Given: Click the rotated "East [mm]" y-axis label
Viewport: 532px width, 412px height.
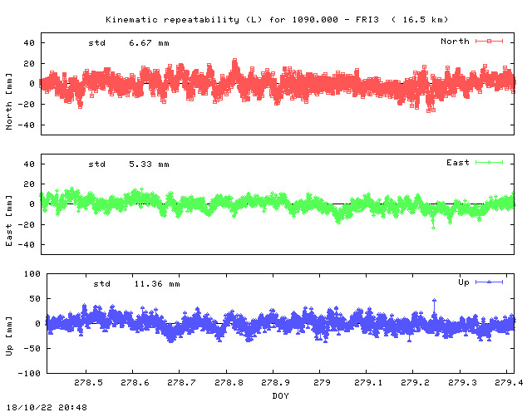Looking at the screenshot, I should [x=9, y=221].
